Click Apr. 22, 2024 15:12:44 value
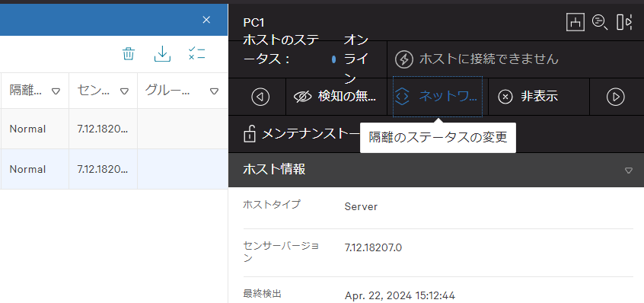Screen dimensions: 644x303 (x=400, y=295)
